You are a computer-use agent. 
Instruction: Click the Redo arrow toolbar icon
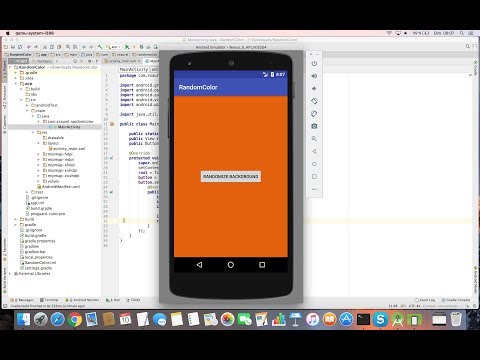coord(36,47)
